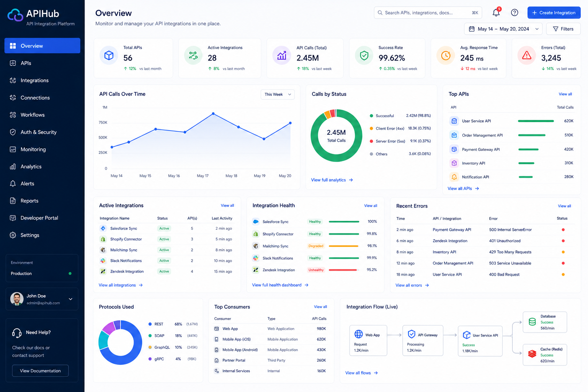The image size is (588, 392).
Task: Click the Avg. Response Time clock icon
Action: point(446,56)
